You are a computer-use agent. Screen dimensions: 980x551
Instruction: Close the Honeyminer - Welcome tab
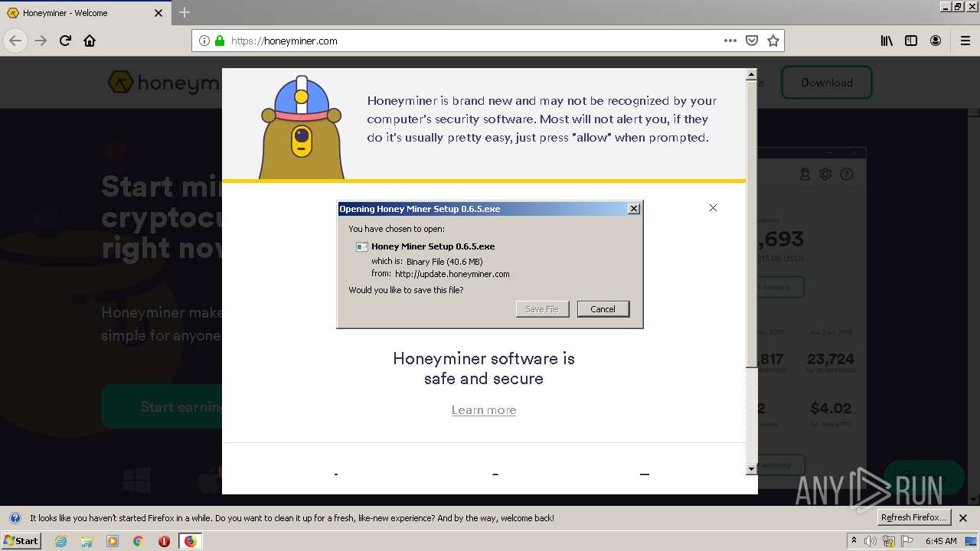pos(158,13)
